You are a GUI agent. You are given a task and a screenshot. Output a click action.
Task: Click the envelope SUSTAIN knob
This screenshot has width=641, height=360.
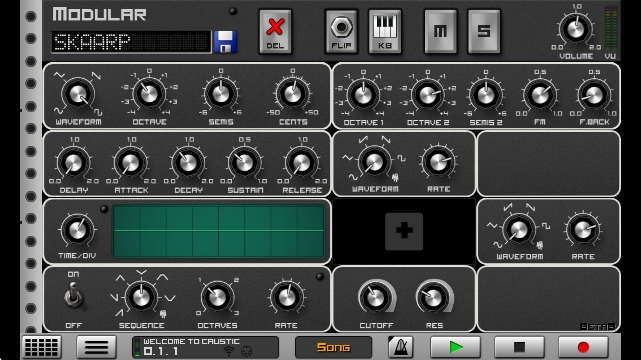(244, 163)
